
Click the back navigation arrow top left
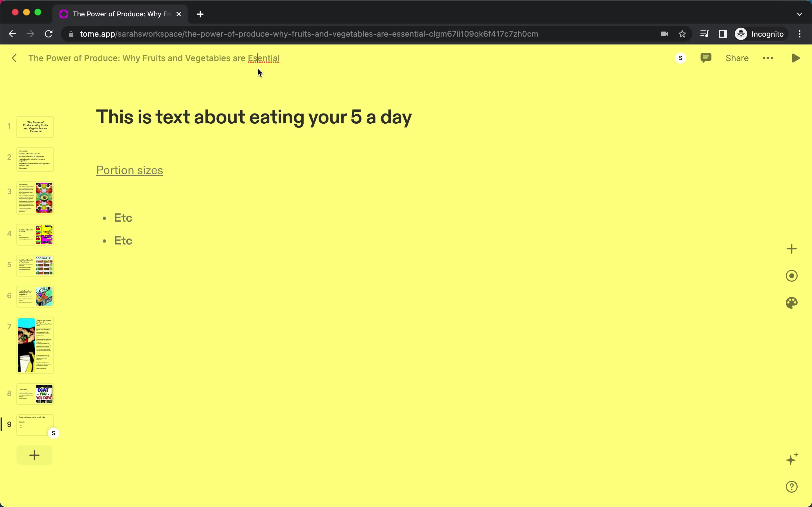pyautogui.click(x=15, y=58)
